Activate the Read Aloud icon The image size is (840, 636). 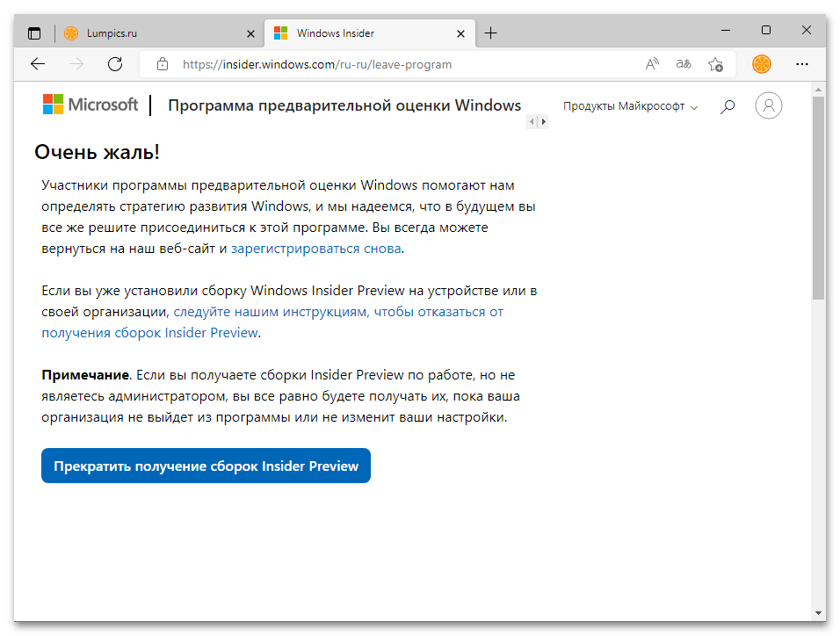652,64
